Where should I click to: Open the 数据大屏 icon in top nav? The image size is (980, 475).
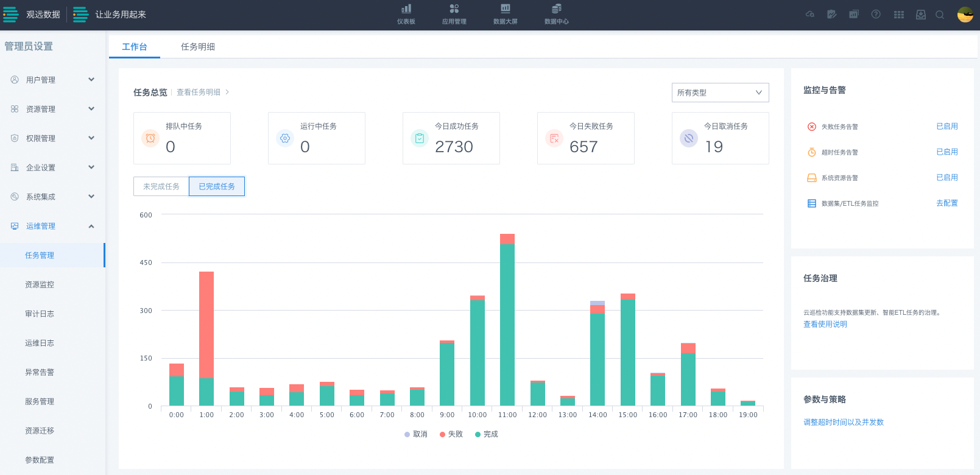pos(506,9)
